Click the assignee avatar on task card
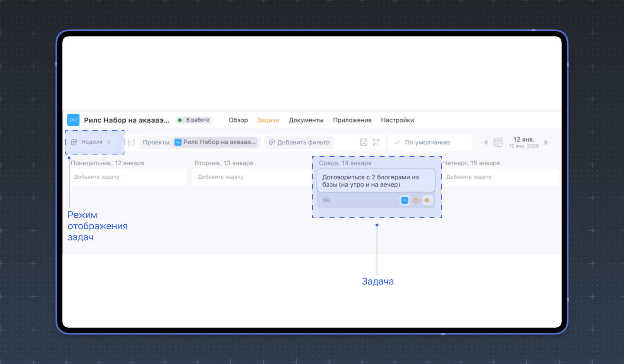Viewport: 624px width, 364px height. (428, 201)
